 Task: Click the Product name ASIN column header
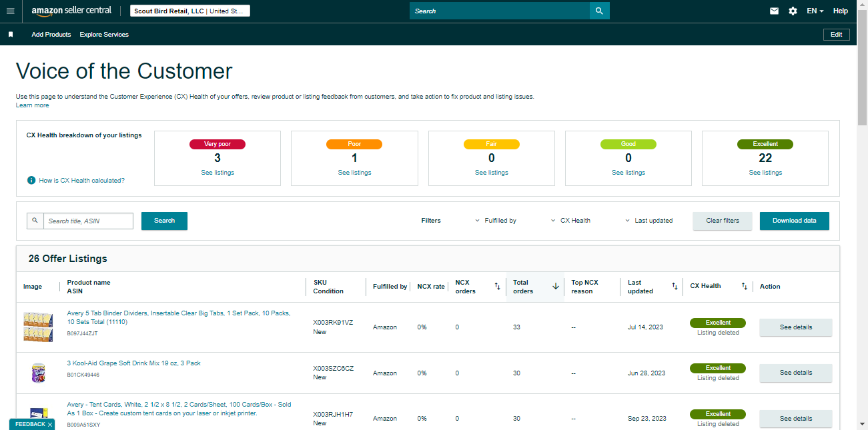[x=89, y=287]
